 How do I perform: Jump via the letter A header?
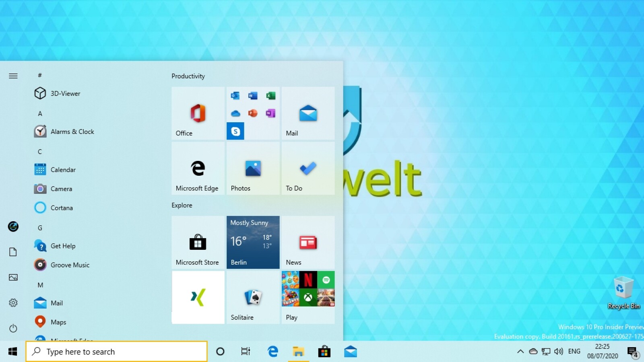coord(40,113)
